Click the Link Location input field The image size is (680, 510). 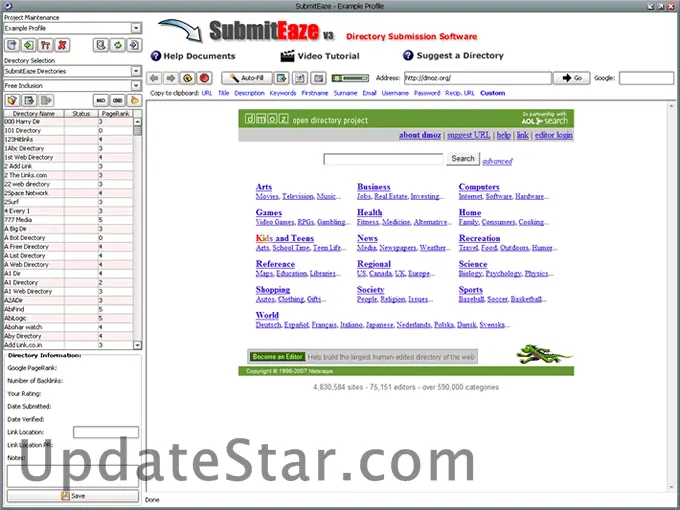(x=106, y=432)
